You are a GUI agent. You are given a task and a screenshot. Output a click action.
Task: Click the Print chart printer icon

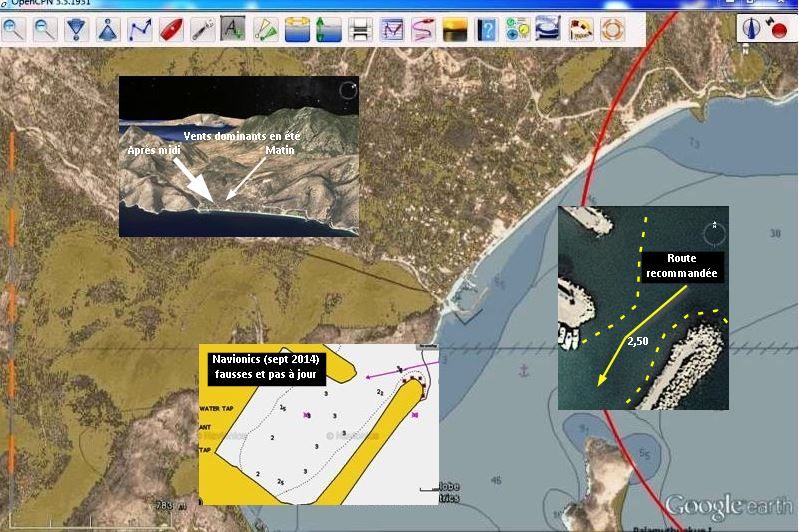point(360,30)
